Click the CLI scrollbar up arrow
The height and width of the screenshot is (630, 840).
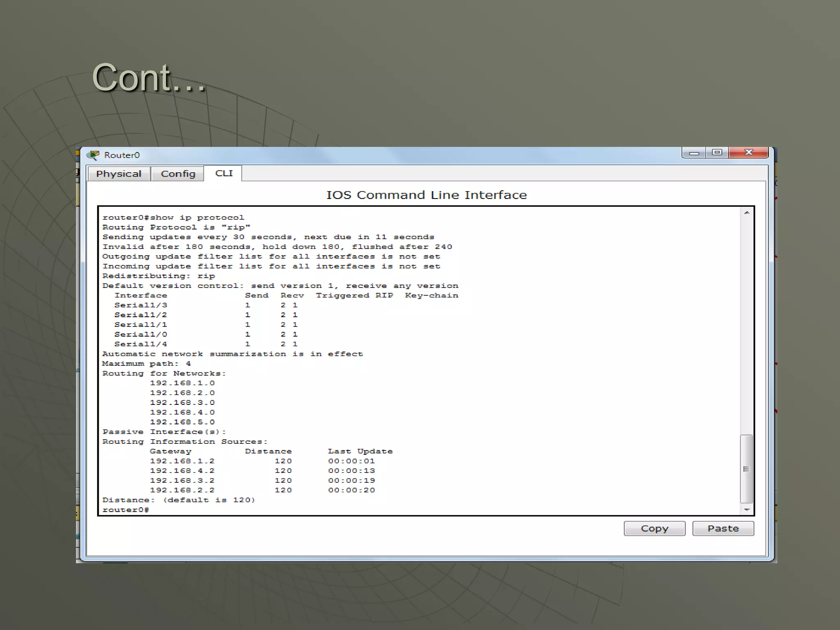[746, 213]
